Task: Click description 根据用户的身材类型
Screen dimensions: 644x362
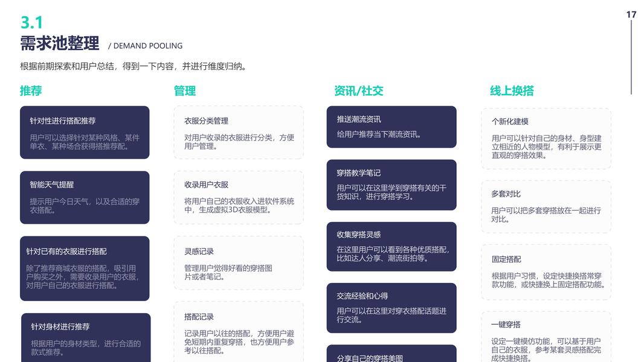Action: (86, 348)
